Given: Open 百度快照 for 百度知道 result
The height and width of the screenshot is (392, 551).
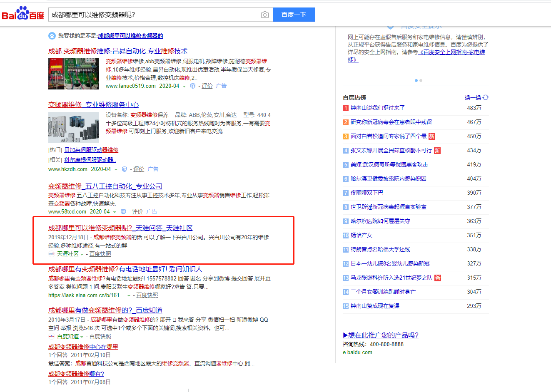Looking at the screenshot, I should click(100, 336).
